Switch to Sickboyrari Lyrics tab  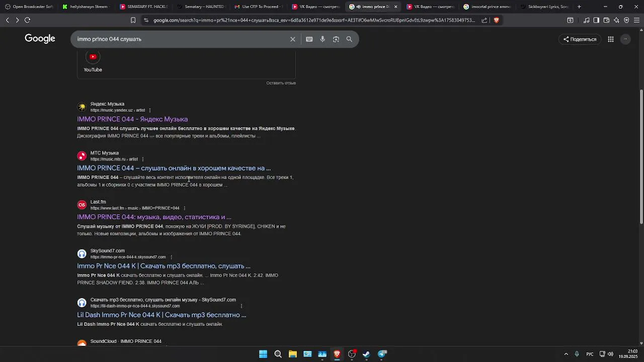(545, 7)
